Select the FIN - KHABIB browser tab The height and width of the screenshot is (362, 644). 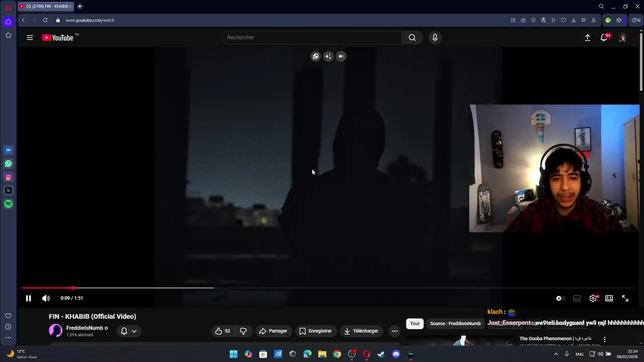pos(46,7)
